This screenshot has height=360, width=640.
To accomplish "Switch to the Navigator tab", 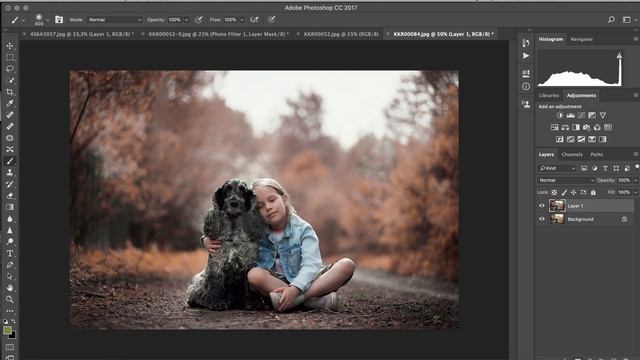I will (581, 39).
